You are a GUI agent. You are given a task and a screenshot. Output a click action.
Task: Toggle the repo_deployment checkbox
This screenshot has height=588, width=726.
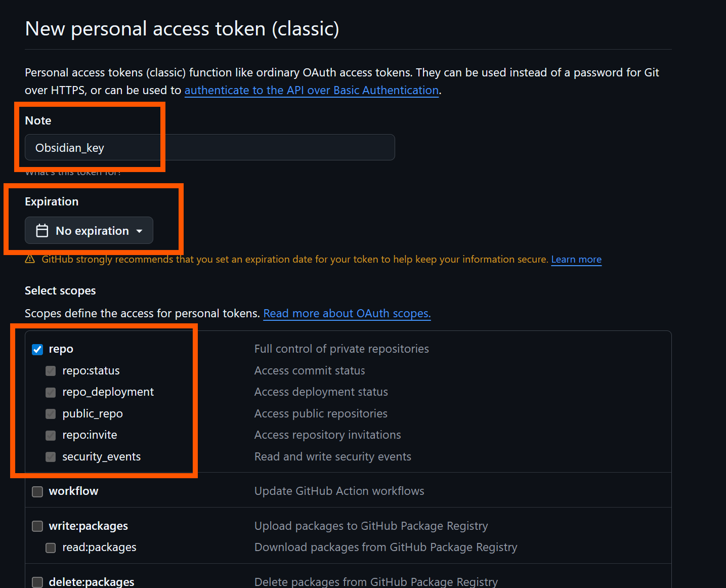[x=51, y=393]
